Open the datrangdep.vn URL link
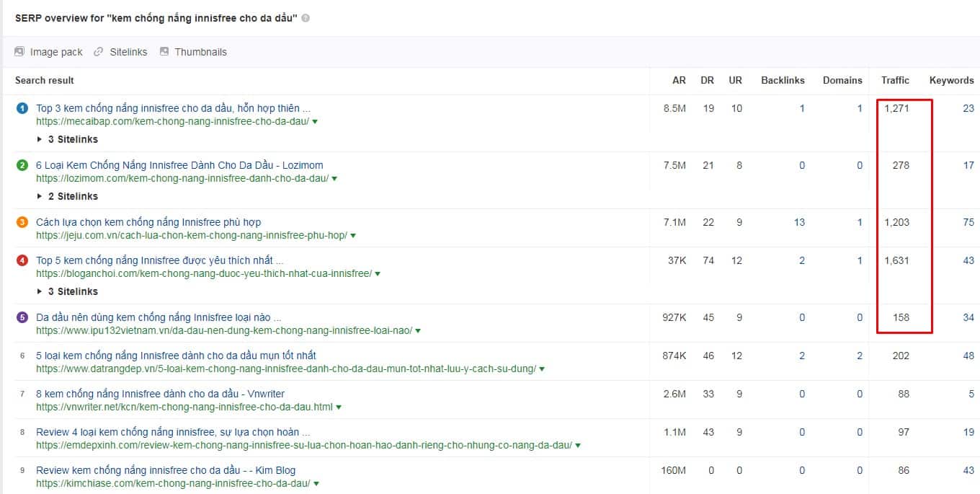The height and width of the screenshot is (494, 980). (285, 369)
